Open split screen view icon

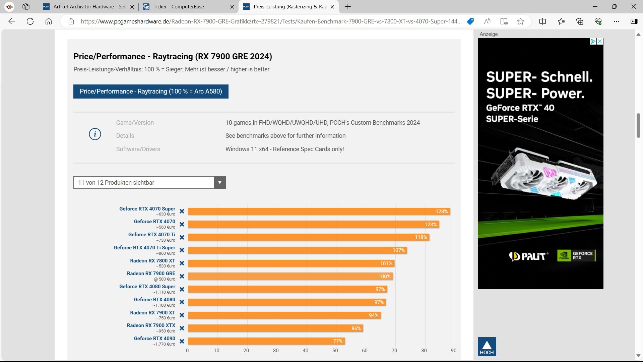click(542, 21)
